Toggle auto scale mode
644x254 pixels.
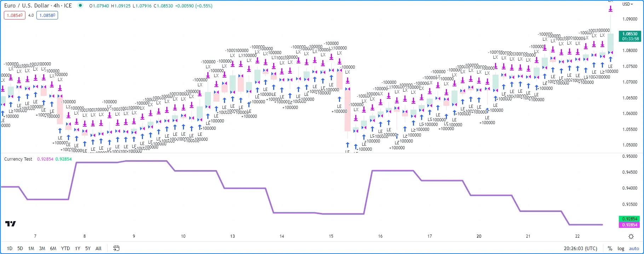tap(634, 248)
